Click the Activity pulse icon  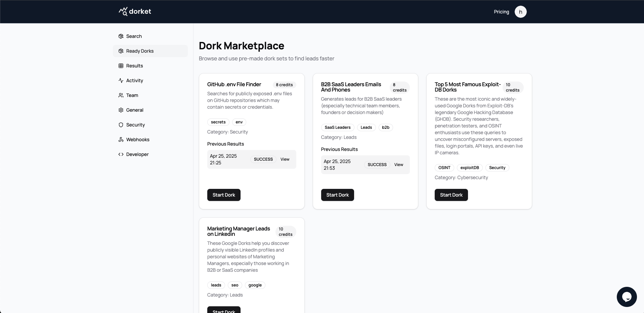point(121,81)
